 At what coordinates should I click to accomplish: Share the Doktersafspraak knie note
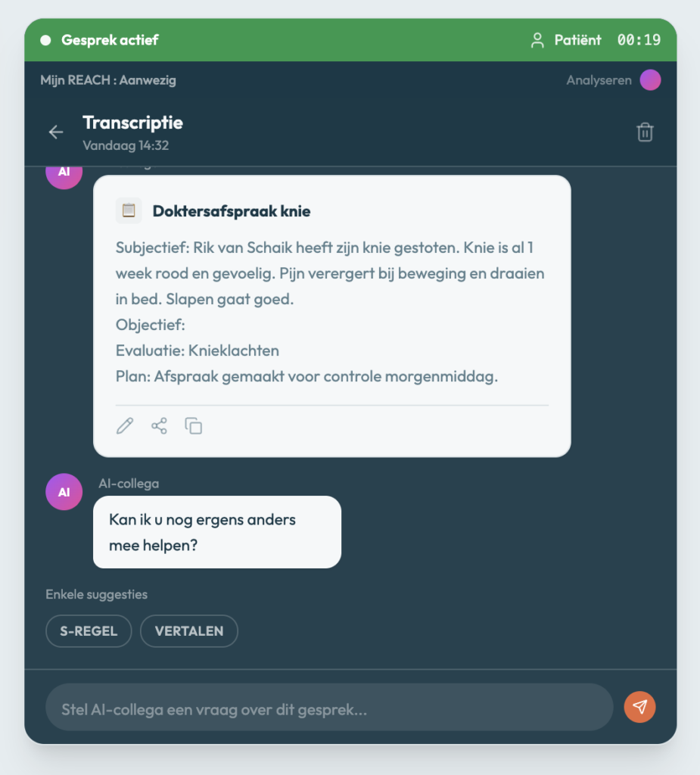coord(159,426)
